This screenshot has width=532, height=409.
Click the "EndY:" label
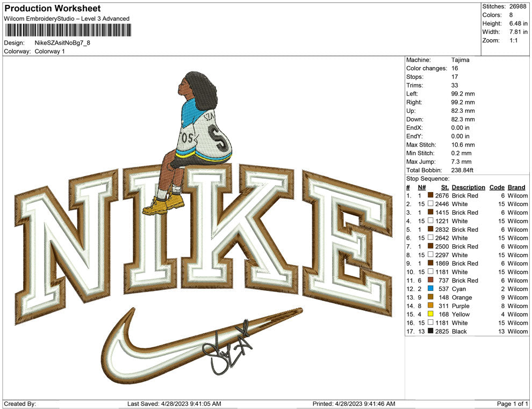pyautogui.click(x=415, y=136)
